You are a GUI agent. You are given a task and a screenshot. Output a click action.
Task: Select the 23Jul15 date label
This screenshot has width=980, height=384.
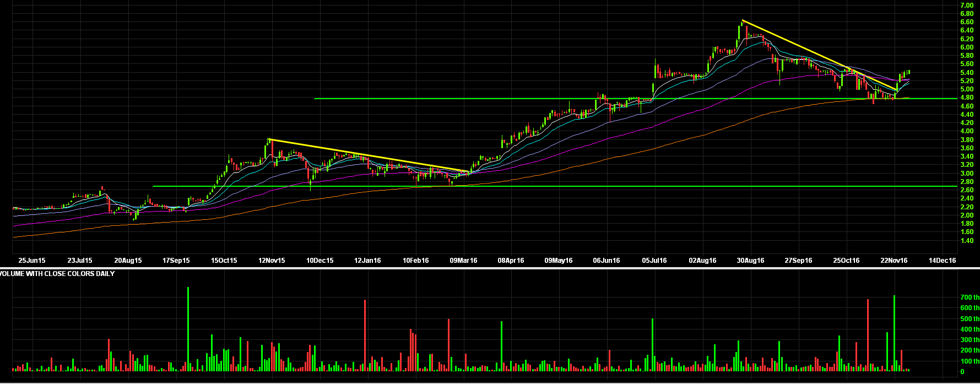[80, 261]
